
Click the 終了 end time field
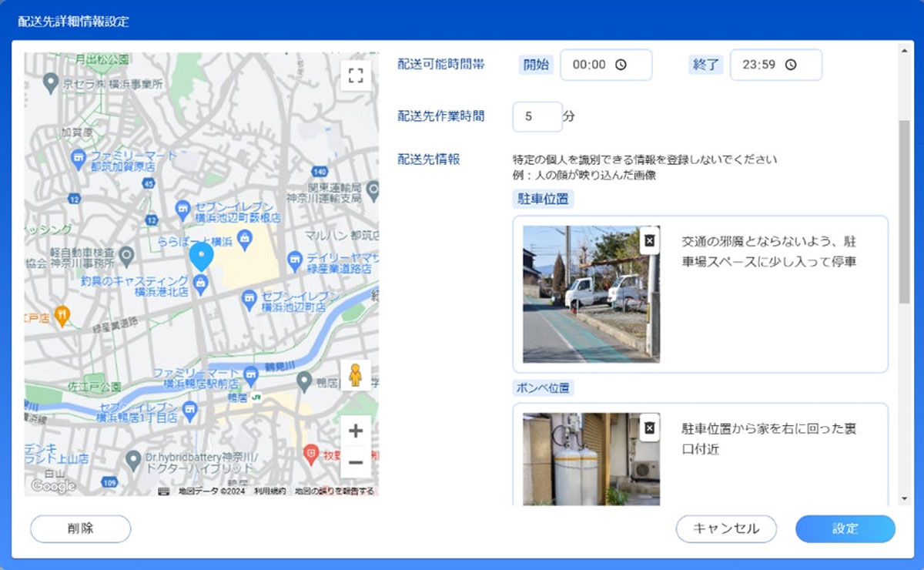[x=775, y=65]
